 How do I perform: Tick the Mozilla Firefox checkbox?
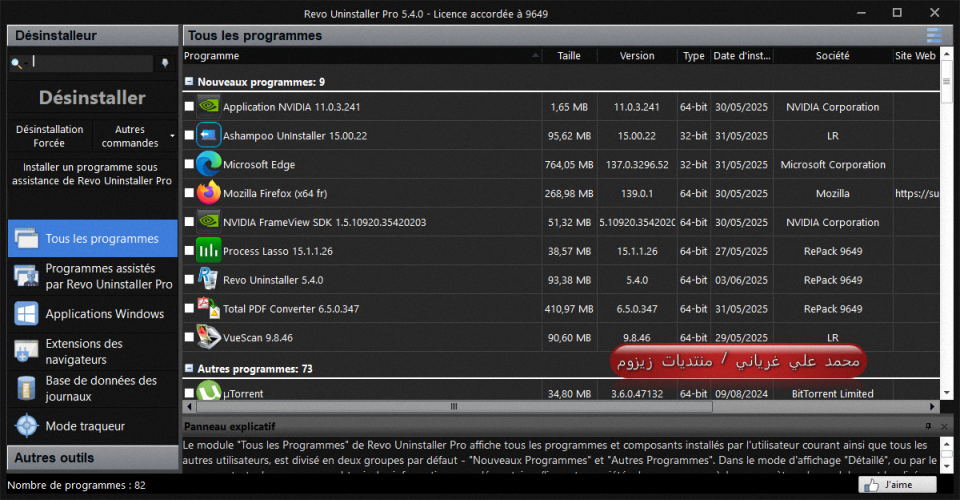(x=189, y=192)
